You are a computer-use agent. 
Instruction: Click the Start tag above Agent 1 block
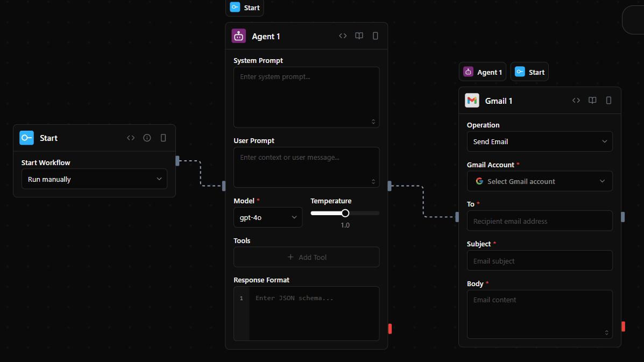click(x=245, y=8)
